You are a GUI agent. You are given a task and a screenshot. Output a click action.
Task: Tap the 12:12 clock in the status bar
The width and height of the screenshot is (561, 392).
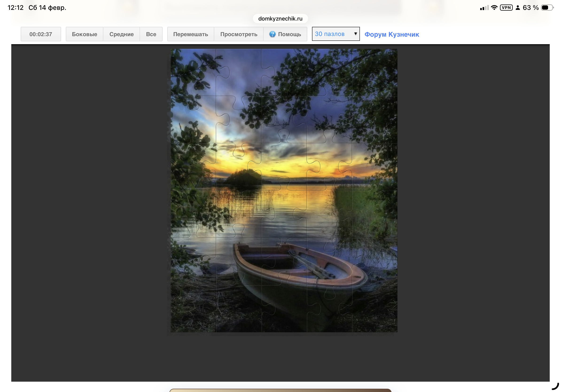pos(16,8)
